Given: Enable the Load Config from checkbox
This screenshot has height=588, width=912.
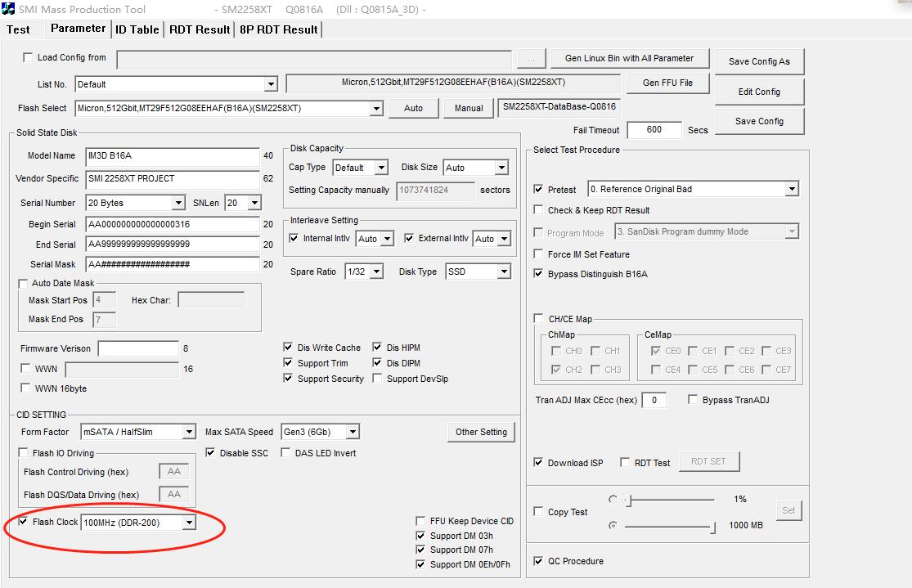Looking at the screenshot, I should pyautogui.click(x=28, y=58).
